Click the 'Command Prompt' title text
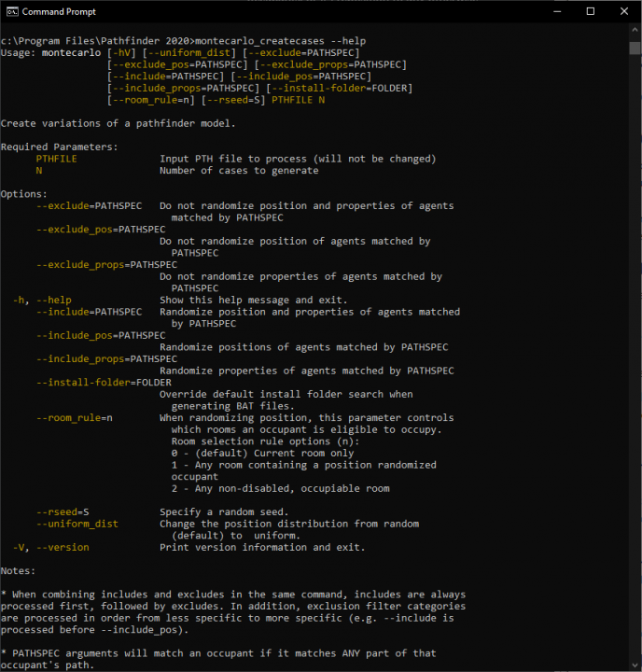The height and width of the screenshot is (672, 642). coord(59,12)
